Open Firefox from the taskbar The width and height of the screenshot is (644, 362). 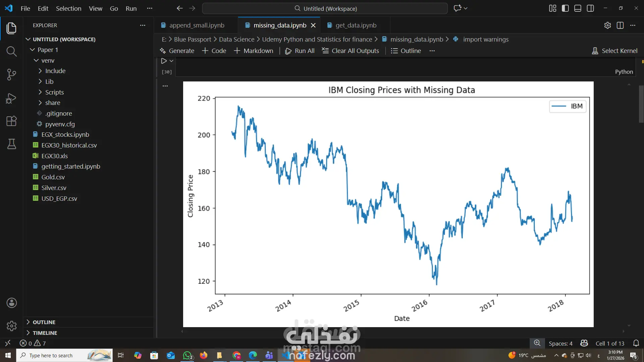(204, 355)
